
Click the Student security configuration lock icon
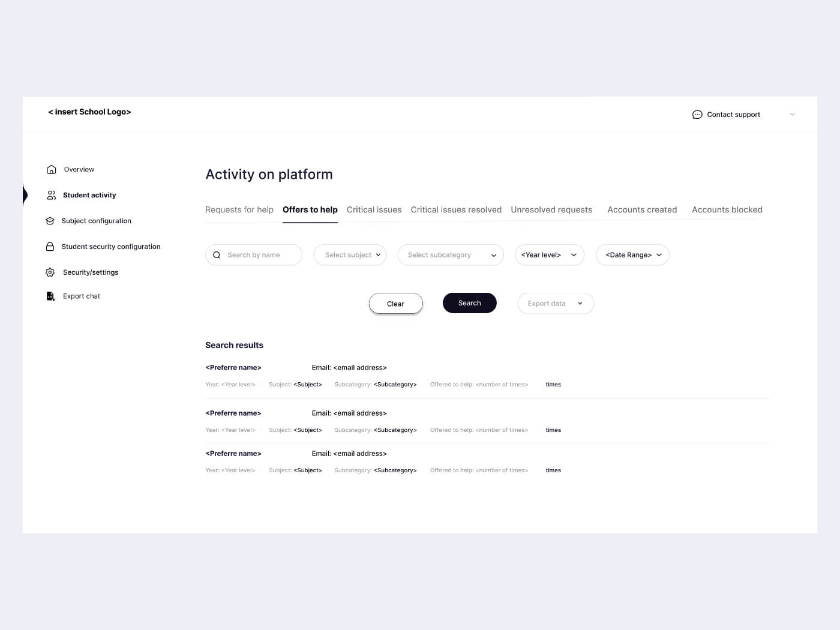coord(50,246)
